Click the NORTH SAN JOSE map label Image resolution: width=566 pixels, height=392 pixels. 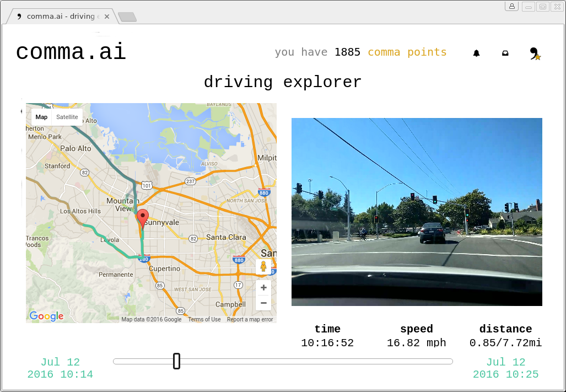click(247, 201)
